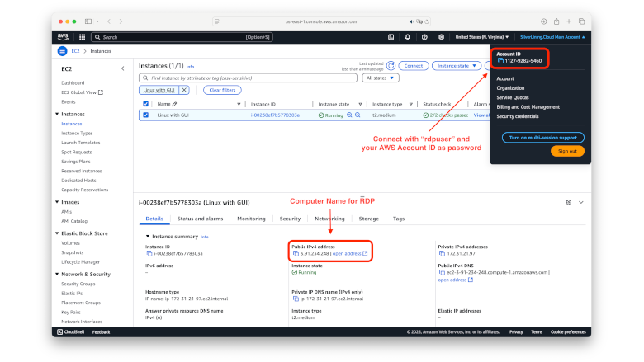The width and height of the screenshot is (644, 362).
Task: Switch to the Monitoring tab
Action: coord(251,219)
